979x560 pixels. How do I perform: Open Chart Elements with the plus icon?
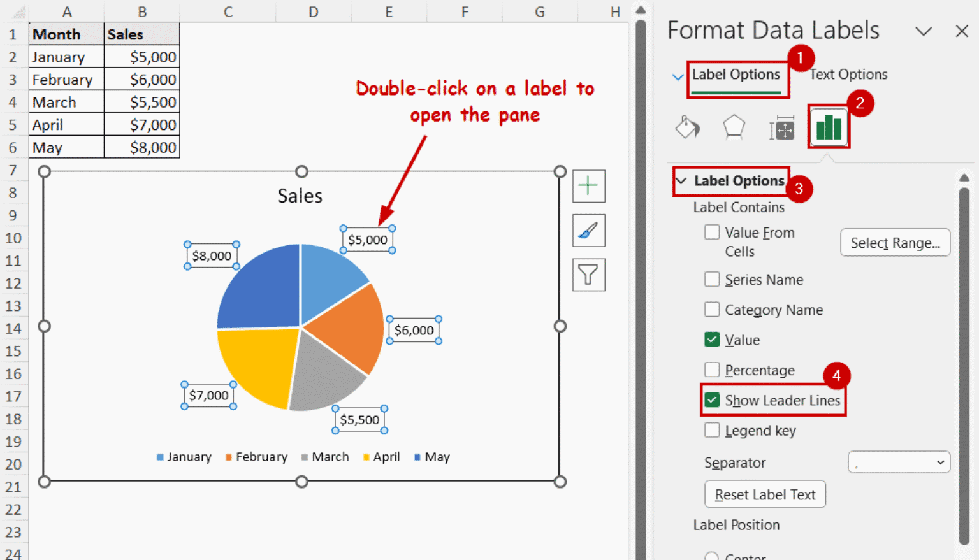pyautogui.click(x=588, y=186)
